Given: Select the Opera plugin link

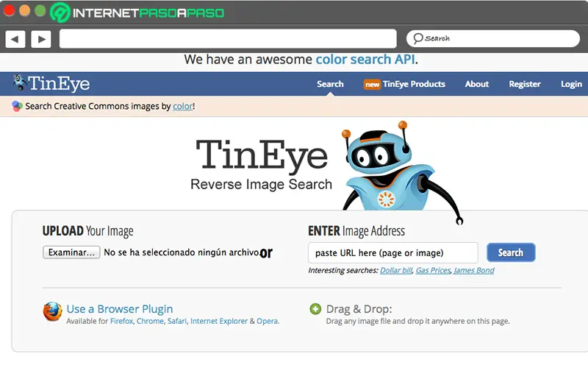Looking at the screenshot, I should tap(267, 321).
